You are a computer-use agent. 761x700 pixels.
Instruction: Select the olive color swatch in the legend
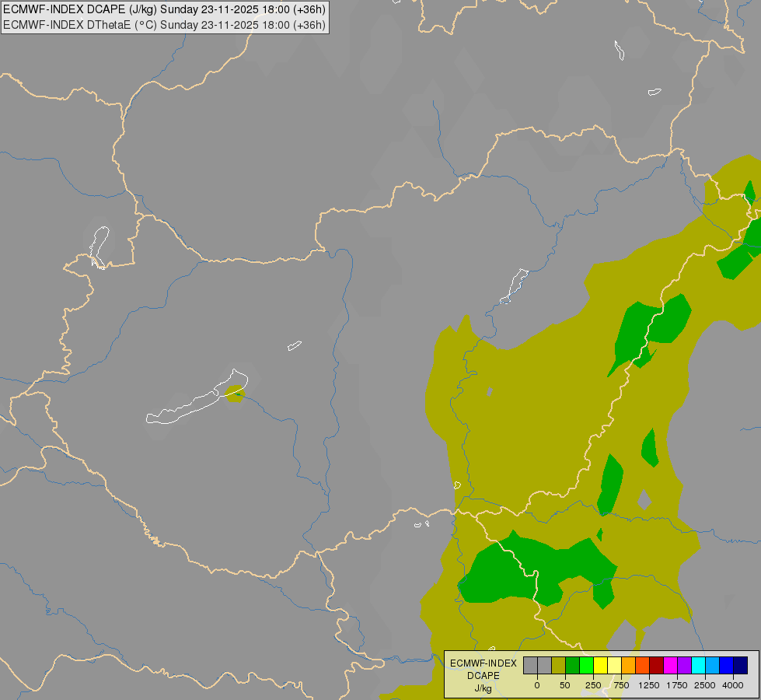tap(559, 665)
